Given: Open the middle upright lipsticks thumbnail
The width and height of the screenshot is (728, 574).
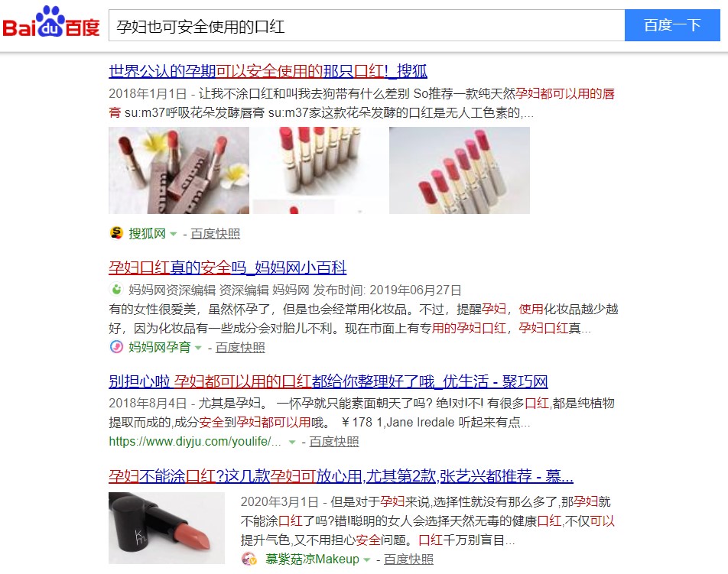Looking at the screenshot, I should pos(320,170).
